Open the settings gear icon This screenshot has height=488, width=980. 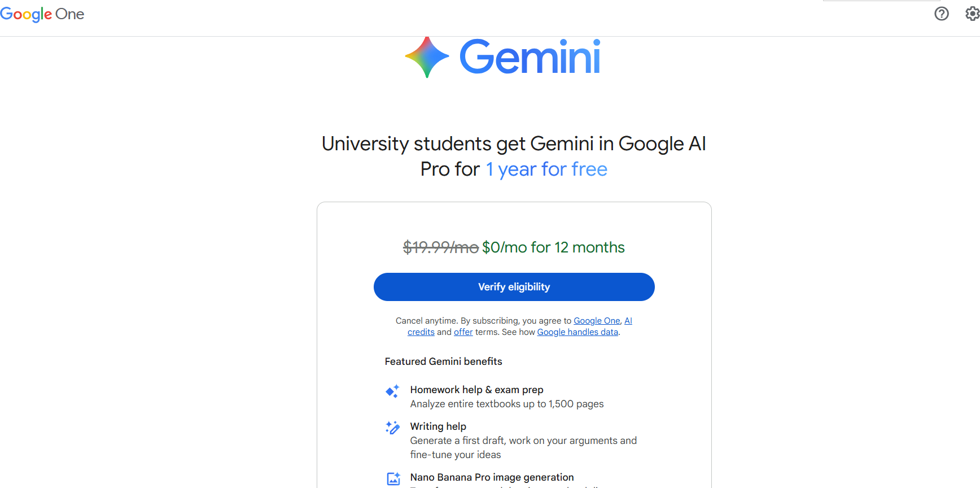click(x=972, y=14)
